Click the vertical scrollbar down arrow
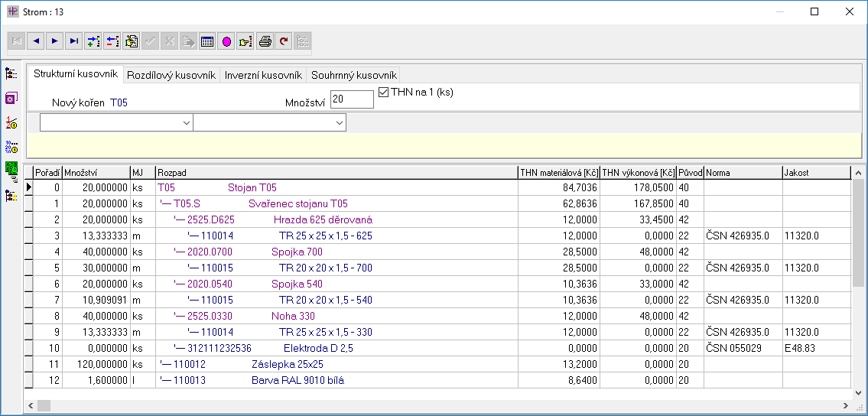This screenshot has height=416, width=868. pos(859,392)
